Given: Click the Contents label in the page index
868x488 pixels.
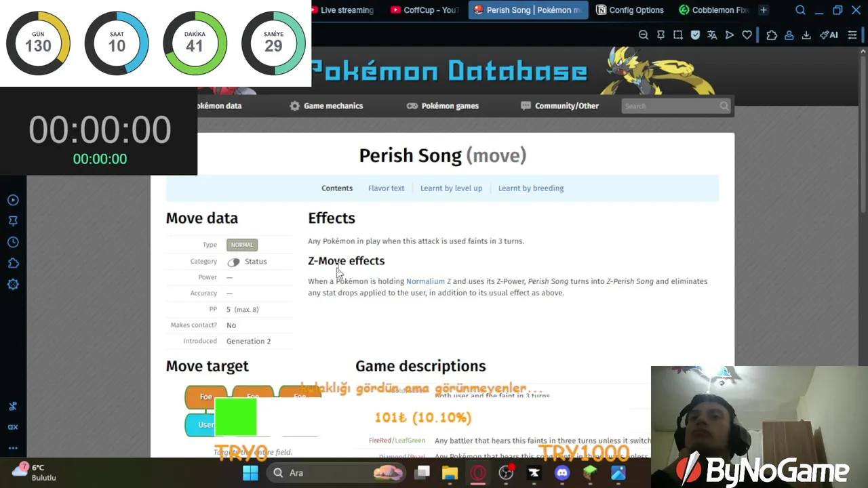Looking at the screenshot, I should click(337, 188).
